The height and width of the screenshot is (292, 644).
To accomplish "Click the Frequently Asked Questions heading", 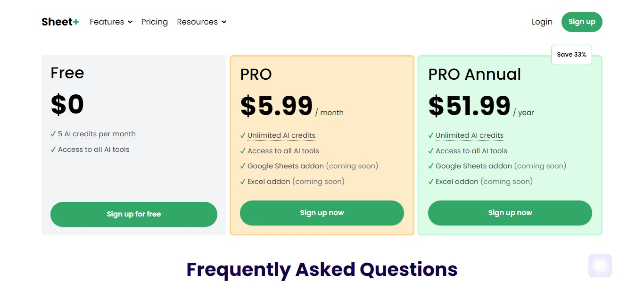I will (x=322, y=269).
